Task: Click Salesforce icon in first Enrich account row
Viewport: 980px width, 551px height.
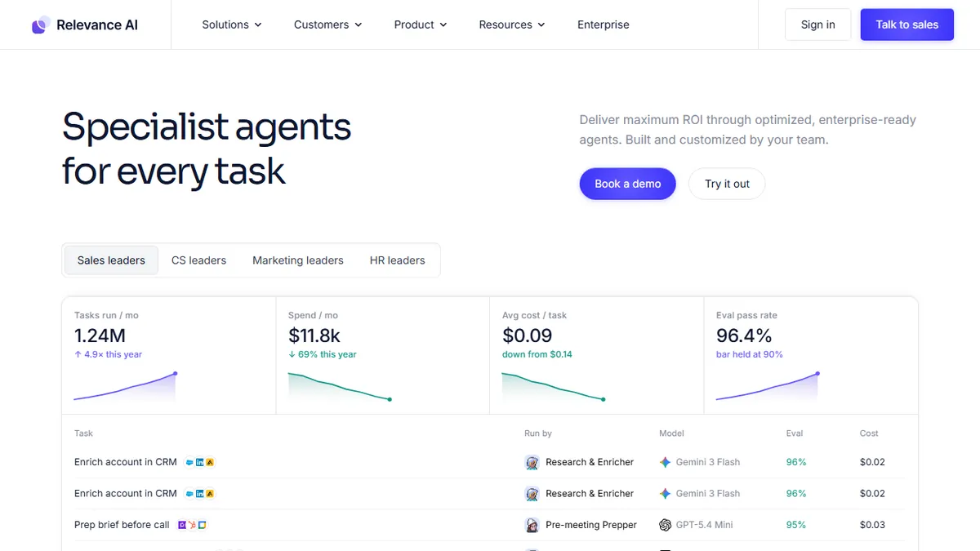Action: [x=189, y=462]
